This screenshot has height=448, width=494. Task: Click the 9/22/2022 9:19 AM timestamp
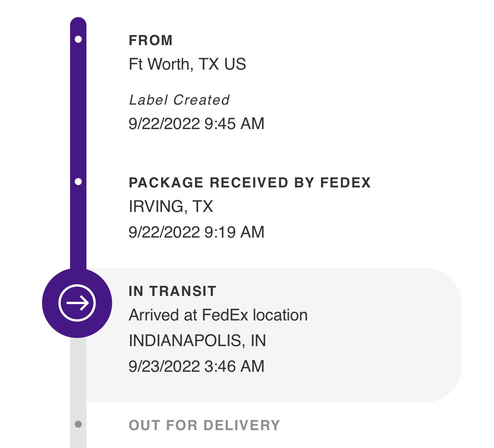[x=197, y=232]
